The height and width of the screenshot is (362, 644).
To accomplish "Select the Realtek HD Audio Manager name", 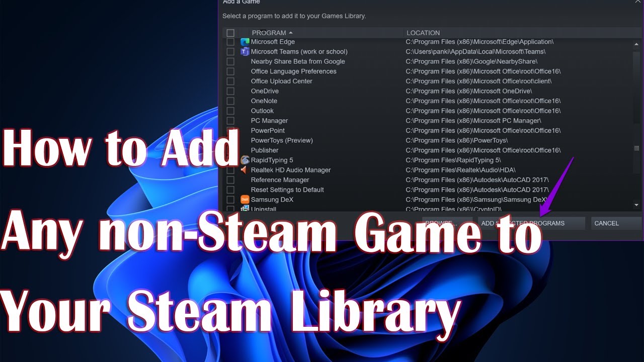I will 291,170.
